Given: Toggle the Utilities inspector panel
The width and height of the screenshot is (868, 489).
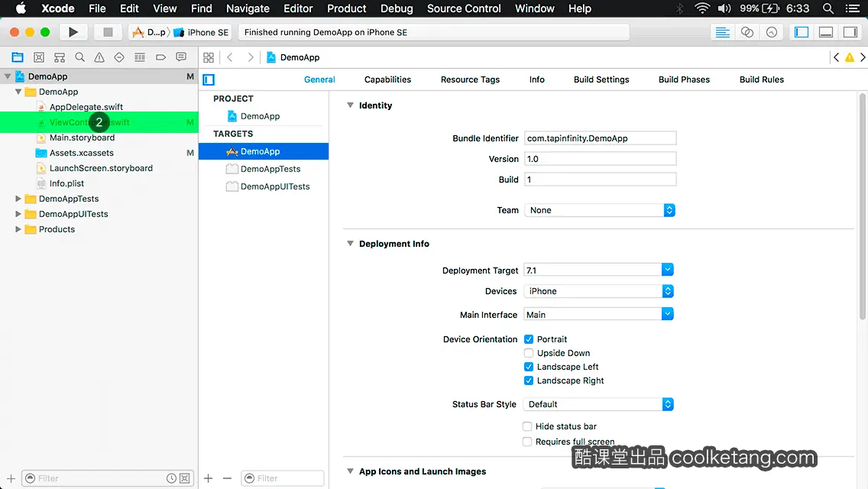Looking at the screenshot, I should click(850, 32).
